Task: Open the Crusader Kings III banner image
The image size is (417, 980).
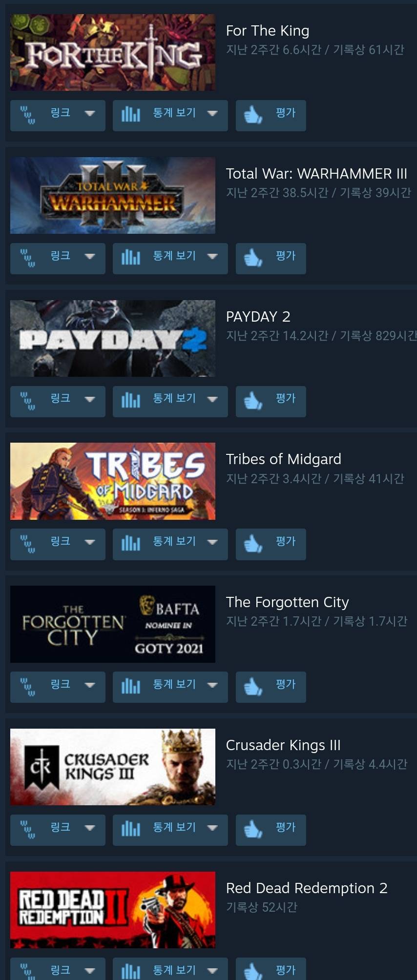Action: 113,767
